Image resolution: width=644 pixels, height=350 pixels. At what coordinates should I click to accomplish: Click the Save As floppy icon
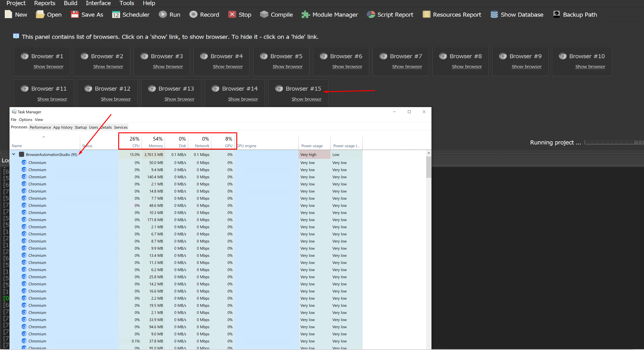click(x=75, y=14)
